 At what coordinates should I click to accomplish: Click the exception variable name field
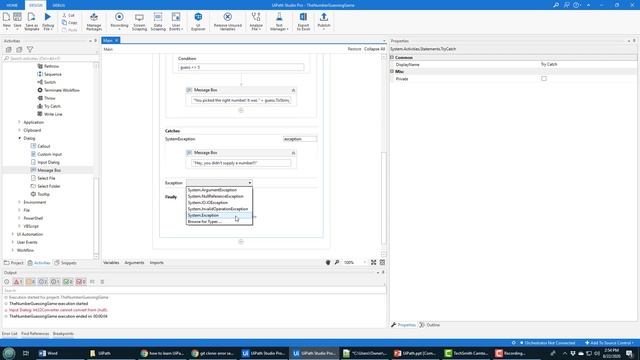click(300, 139)
